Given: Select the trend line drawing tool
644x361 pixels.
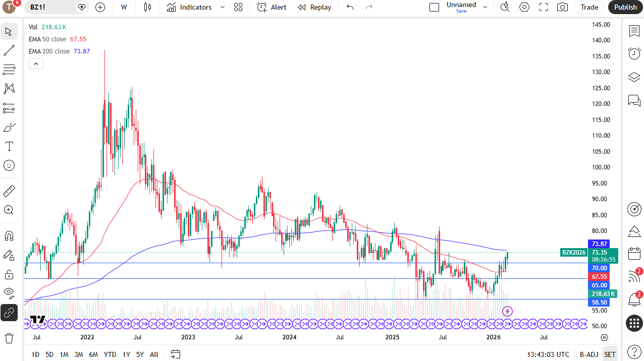Looking at the screenshot, I should 9,50.
